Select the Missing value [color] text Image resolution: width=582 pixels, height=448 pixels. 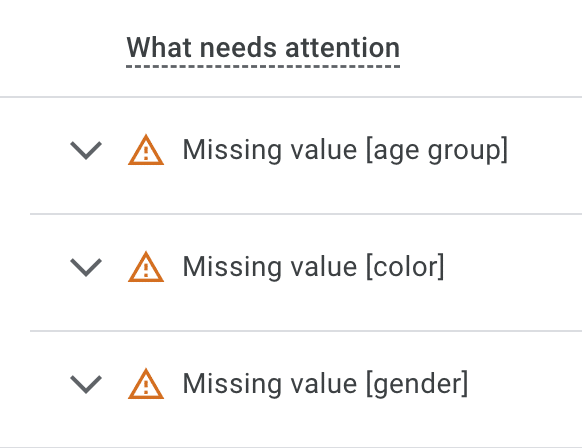[314, 267]
